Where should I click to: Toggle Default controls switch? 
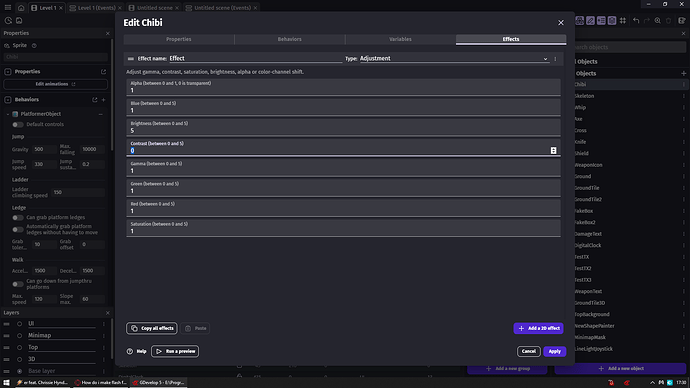[x=18, y=124]
